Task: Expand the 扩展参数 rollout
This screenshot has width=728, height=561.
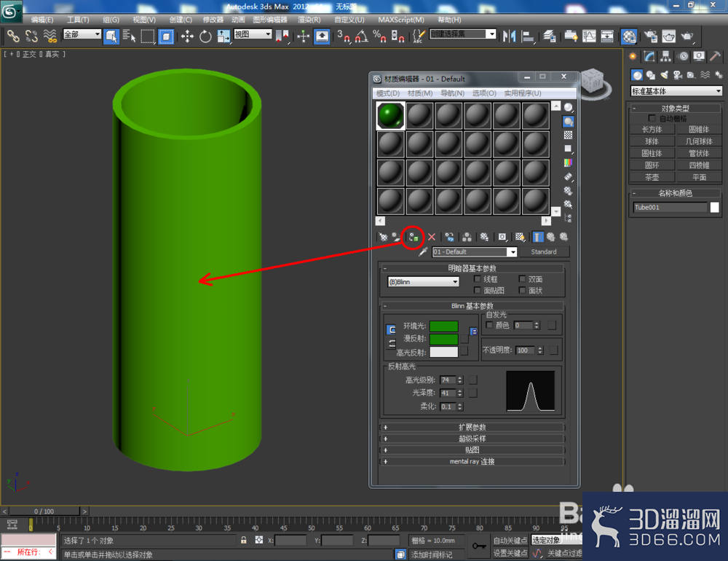Action: pos(472,427)
